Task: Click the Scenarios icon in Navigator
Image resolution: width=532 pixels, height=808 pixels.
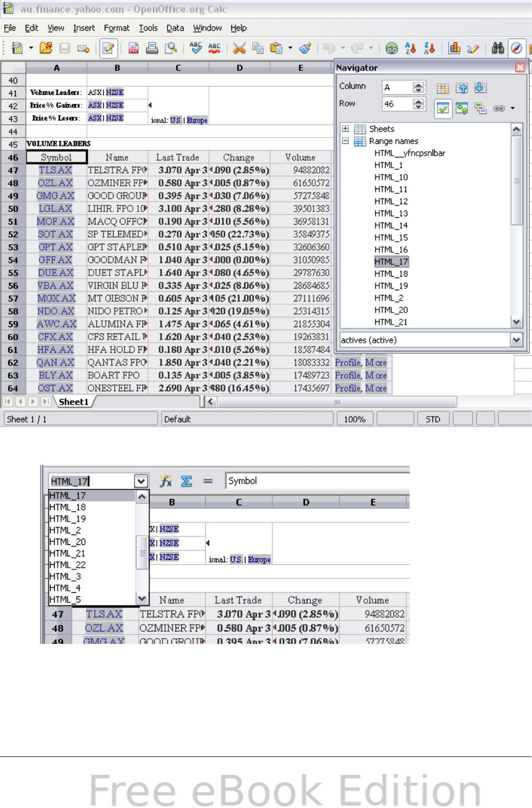Action: [480, 108]
